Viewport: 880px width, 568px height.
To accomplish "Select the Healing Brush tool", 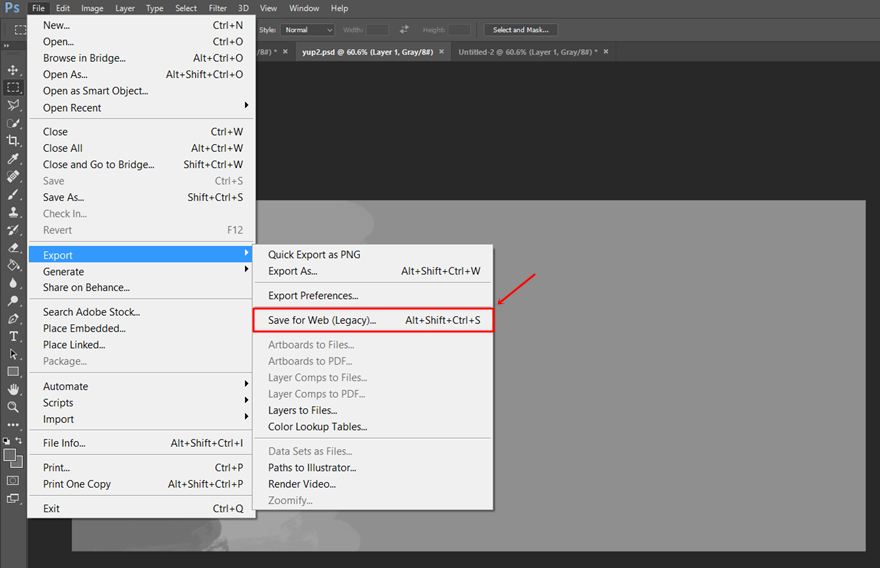I will tap(13, 176).
